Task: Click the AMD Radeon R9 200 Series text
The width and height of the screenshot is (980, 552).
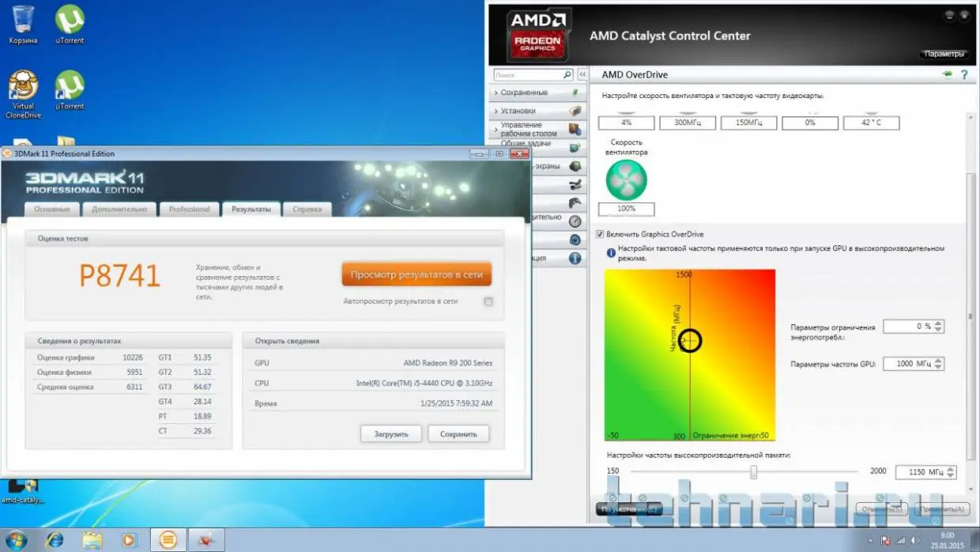Action: point(448,363)
